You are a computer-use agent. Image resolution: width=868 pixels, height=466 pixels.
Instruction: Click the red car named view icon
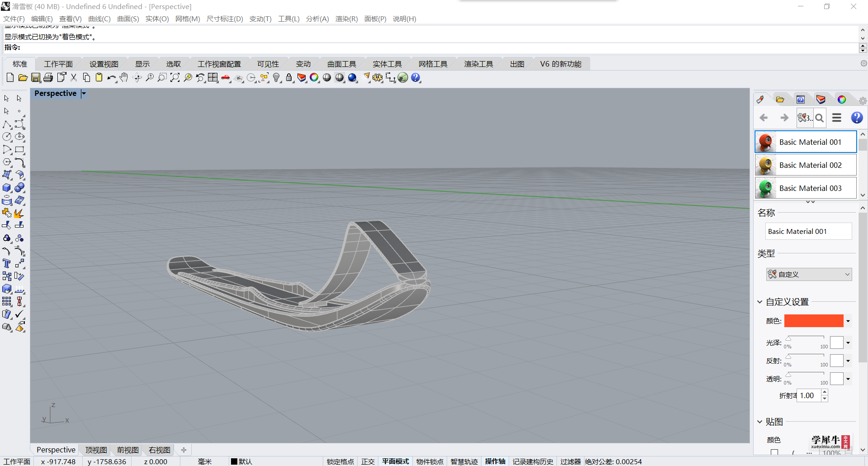tap(226, 78)
